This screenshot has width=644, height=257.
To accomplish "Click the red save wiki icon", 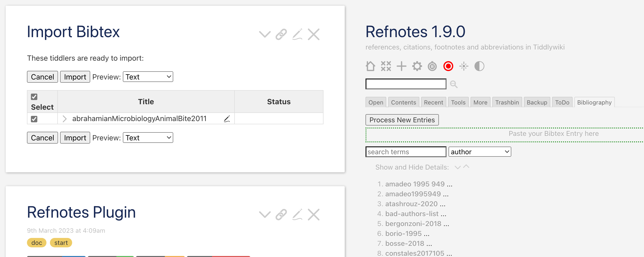I will pos(448,66).
